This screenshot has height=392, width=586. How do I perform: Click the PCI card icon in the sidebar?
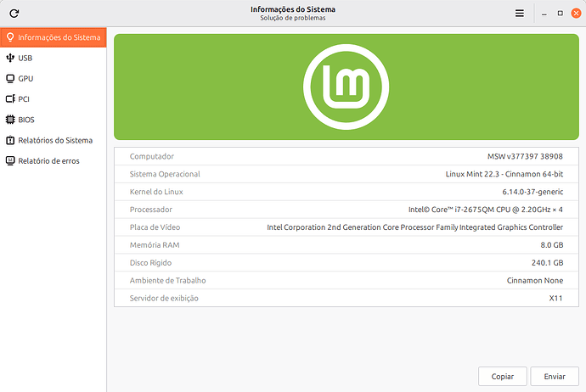pyautogui.click(x=10, y=99)
